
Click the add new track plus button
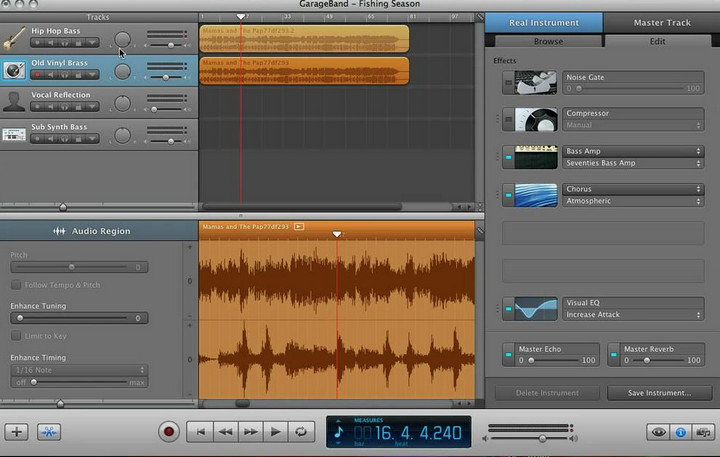[16, 432]
